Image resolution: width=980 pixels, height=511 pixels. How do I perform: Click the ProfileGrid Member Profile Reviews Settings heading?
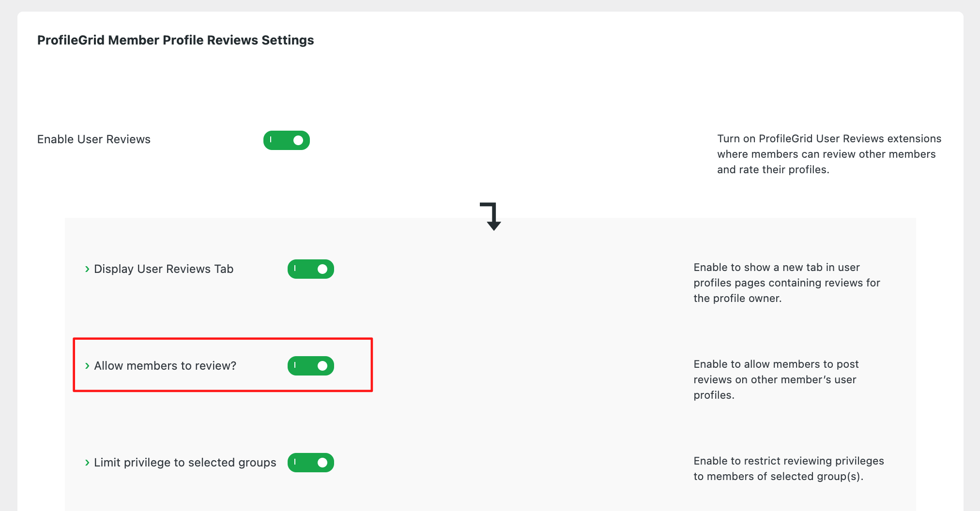(x=175, y=40)
